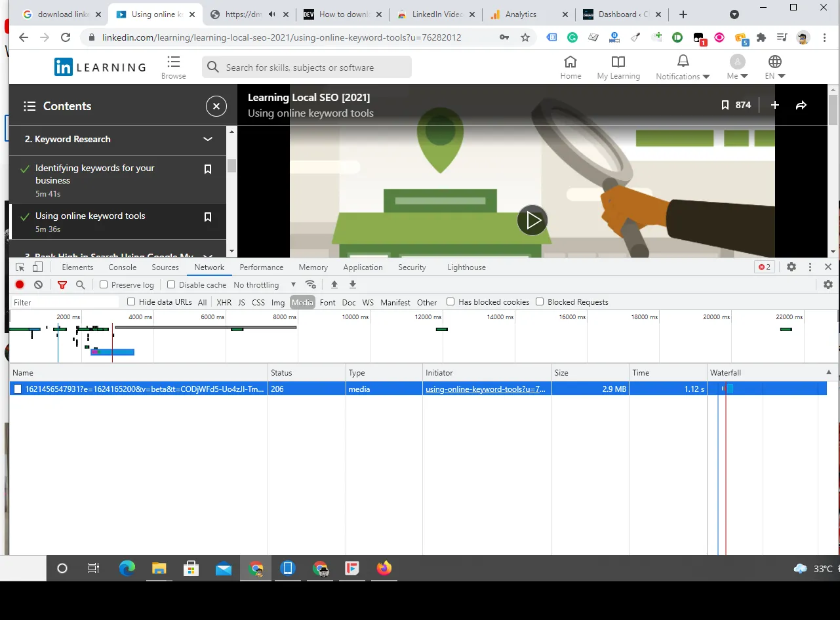Select the Img filter type
This screenshot has width=840, height=620.
point(278,302)
